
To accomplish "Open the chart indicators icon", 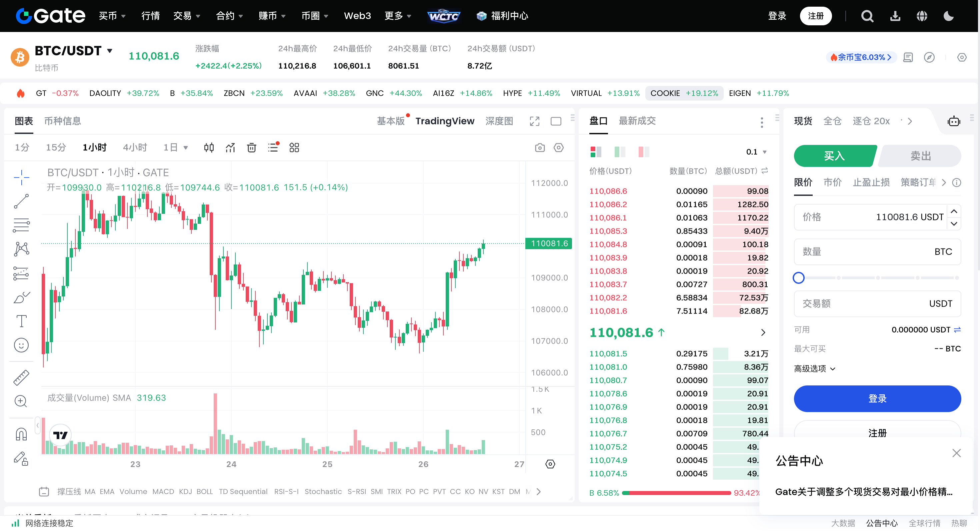I will pos(230,148).
